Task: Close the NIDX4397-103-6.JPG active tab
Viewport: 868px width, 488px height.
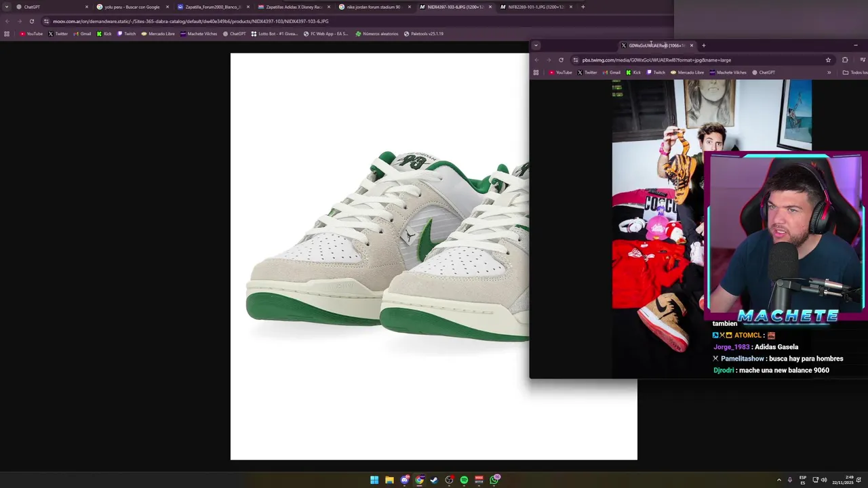Action: [490, 7]
